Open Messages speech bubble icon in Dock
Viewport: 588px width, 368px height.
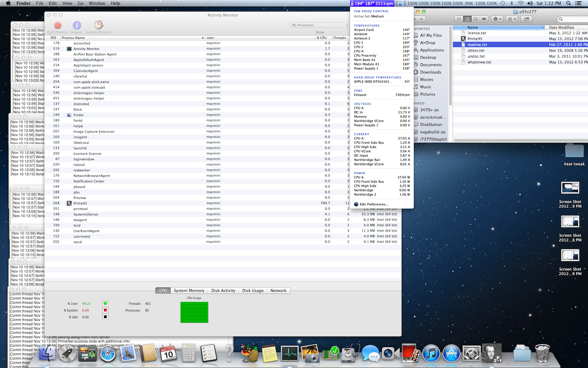pyautogui.click(x=370, y=353)
